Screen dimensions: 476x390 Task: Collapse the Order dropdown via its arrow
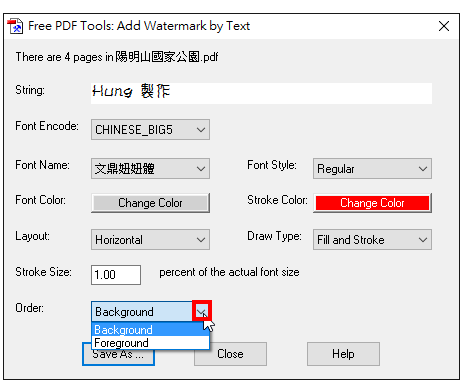pyautogui.click(x=201, y=312)
